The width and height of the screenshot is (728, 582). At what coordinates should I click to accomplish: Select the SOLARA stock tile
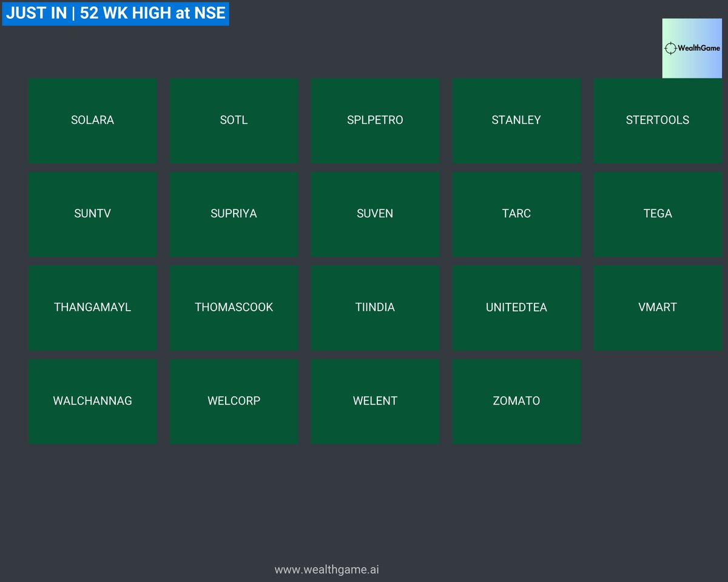pyautogui.click(x=92, y=120)
